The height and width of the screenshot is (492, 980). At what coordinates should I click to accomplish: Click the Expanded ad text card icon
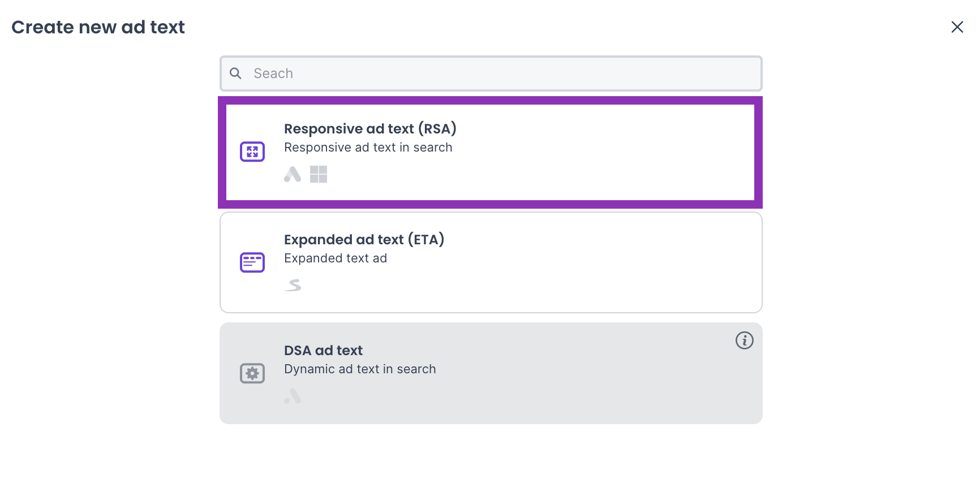click(252, 262)
